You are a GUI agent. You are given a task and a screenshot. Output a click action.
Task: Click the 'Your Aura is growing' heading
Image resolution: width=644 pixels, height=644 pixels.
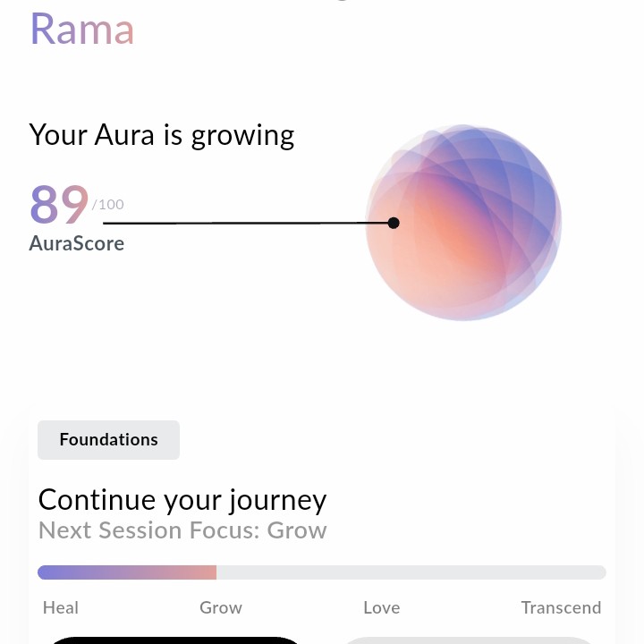(x=162, y=135)
